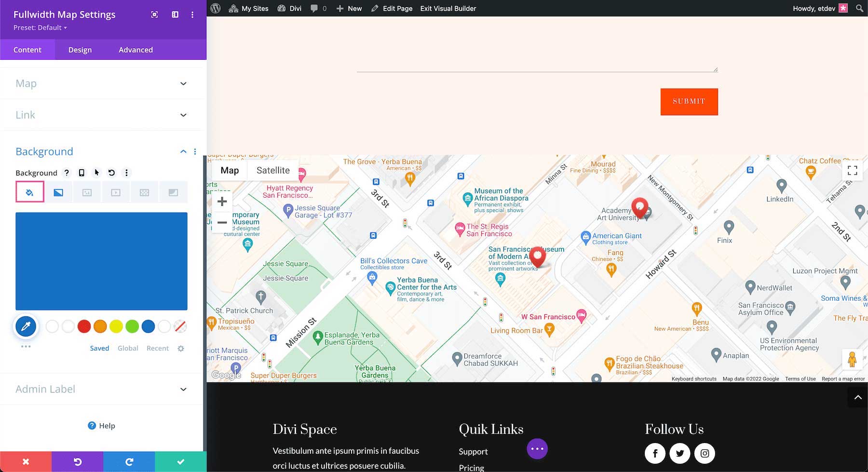Viewport: 868px width, 472px height.
Task: Select the eyedropper color picker tool
Action: click(x=26, y=326)
